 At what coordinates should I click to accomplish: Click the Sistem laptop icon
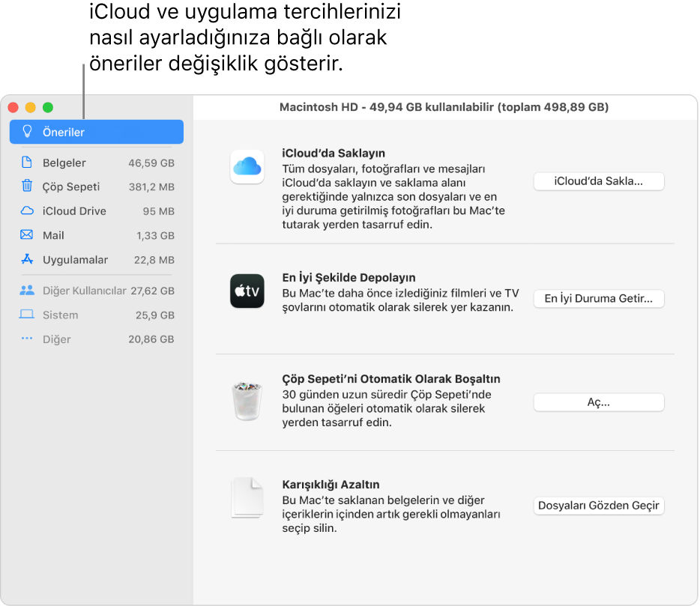tap(27, 315)
